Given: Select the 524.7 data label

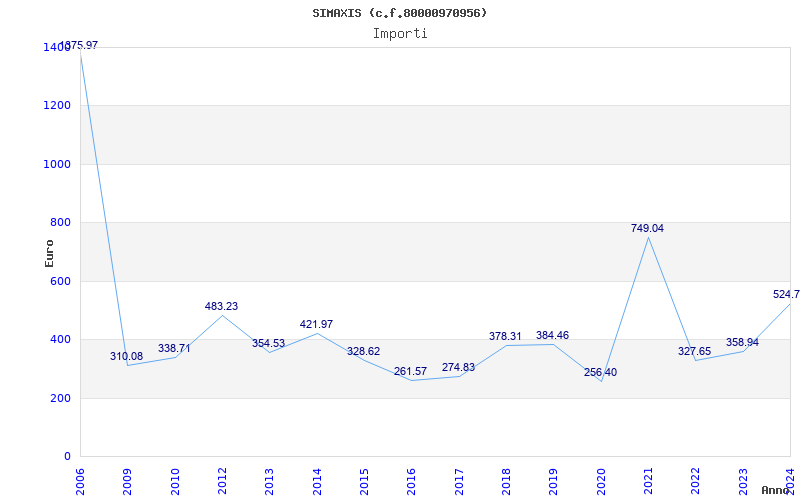Looking at the screenshot, I should [x=786, y=294].
